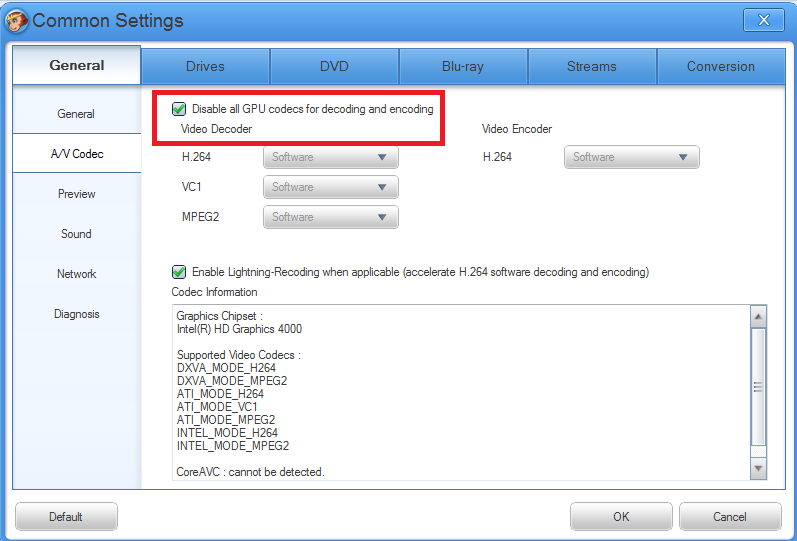Click the 'DXVA_MODE_MPEG2' codec line
The image size is (797, 541).
click(x=232, y=381)
